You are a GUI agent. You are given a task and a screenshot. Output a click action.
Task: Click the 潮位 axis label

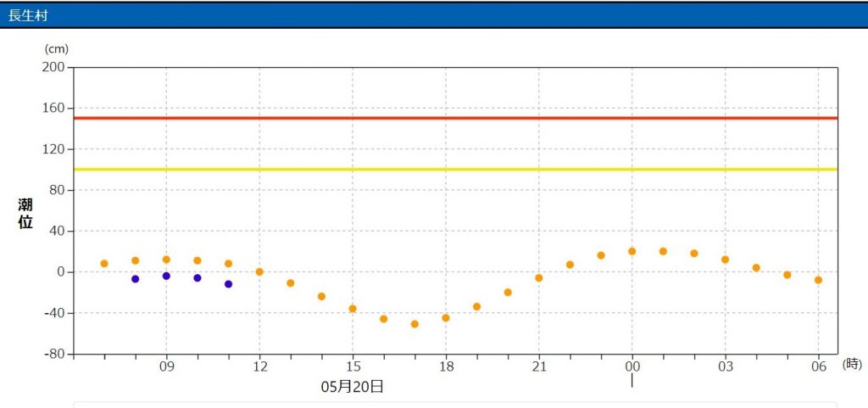[25, 214]
